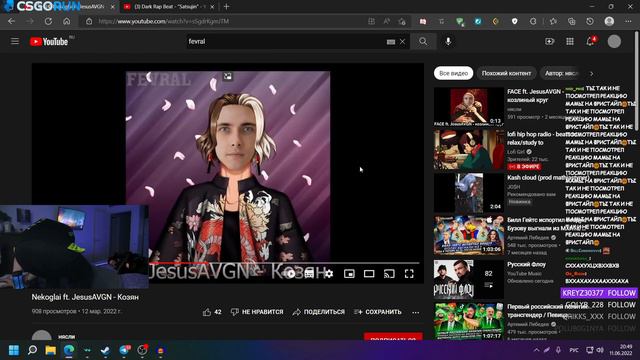Toggle subtitles in the video player

pos(309,274)
